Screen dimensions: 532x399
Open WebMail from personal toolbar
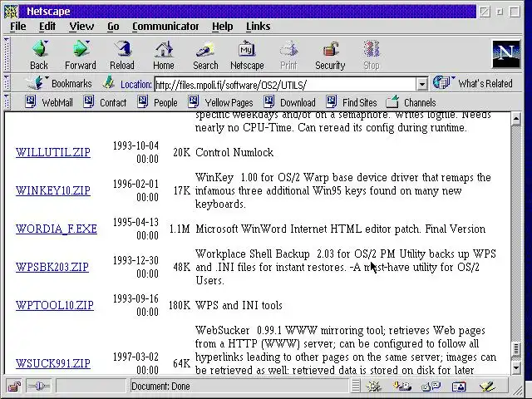pos(49,102)
